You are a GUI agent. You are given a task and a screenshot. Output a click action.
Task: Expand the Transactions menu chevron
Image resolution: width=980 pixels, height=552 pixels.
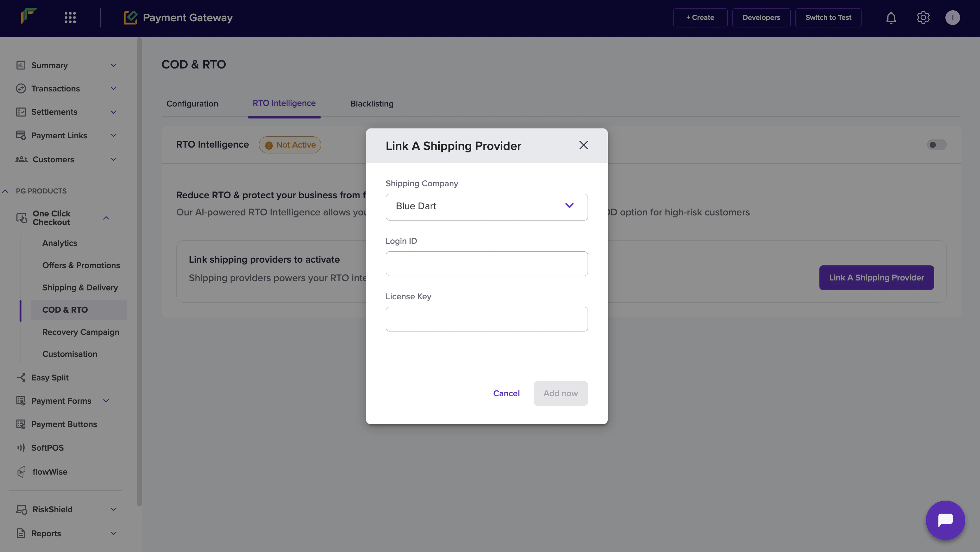click(x=113, y=89)
